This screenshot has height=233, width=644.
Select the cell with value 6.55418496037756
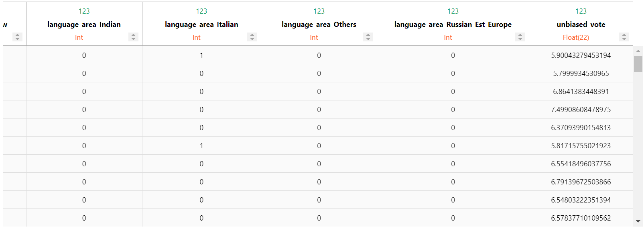tap(581, 164)
